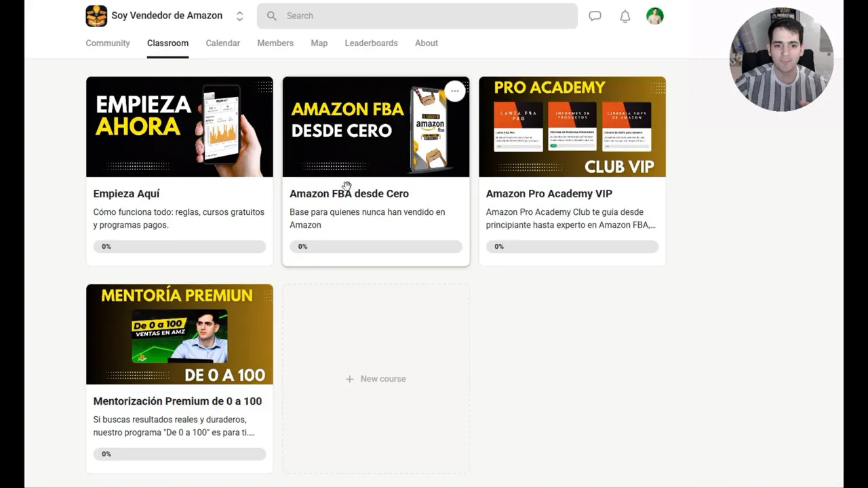The width and height of the screenshot is (868, 488).
Task: Select the Classroom tab
Action: coord(167,43)
